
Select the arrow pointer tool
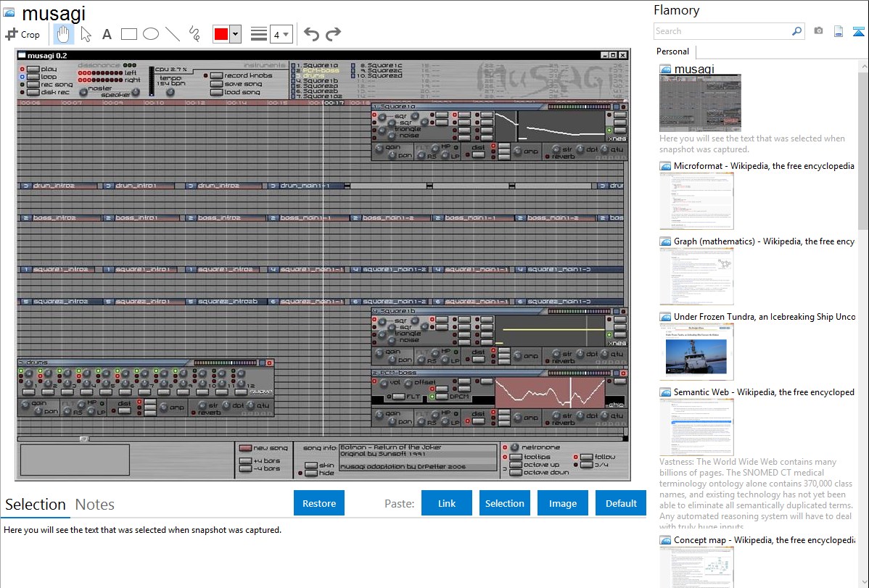point(86,34)
